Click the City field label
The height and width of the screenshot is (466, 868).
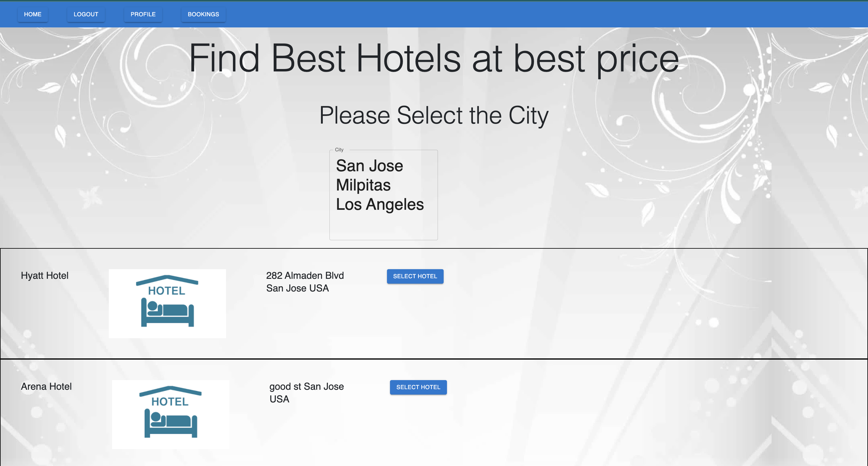(x=339, y=150)
